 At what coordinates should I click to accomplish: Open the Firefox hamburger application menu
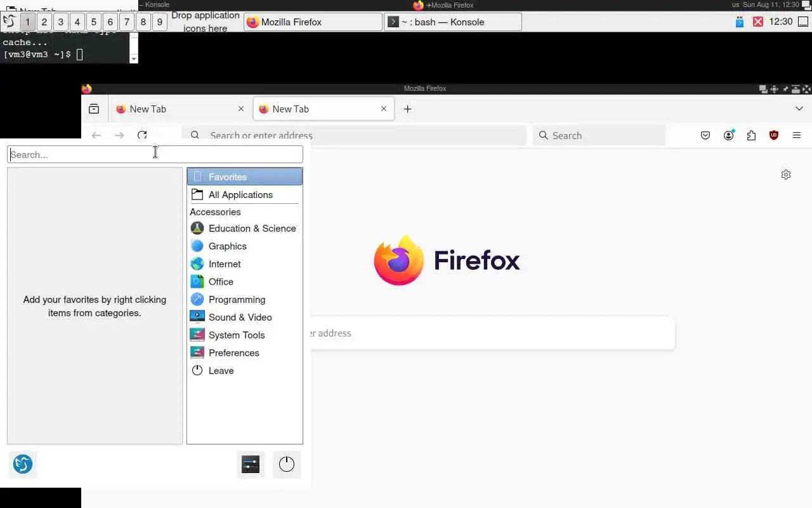[x=797, y=135]
